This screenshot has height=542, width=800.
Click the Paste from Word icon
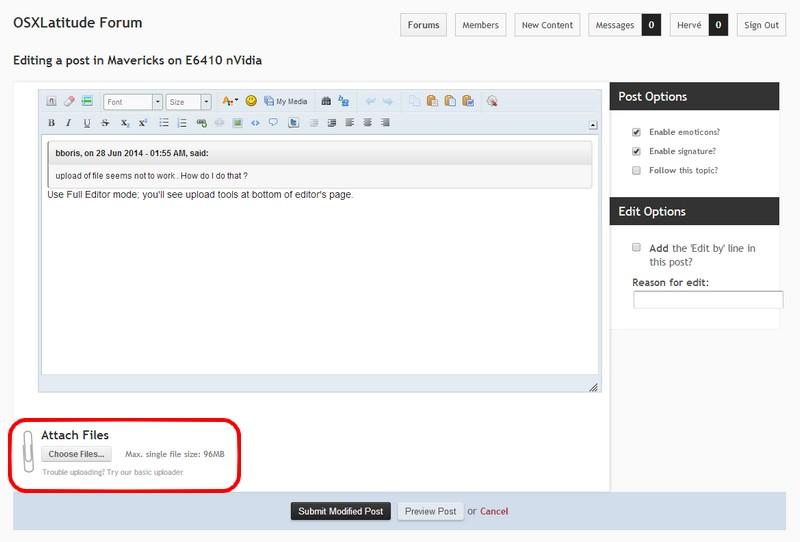(468, 101)
